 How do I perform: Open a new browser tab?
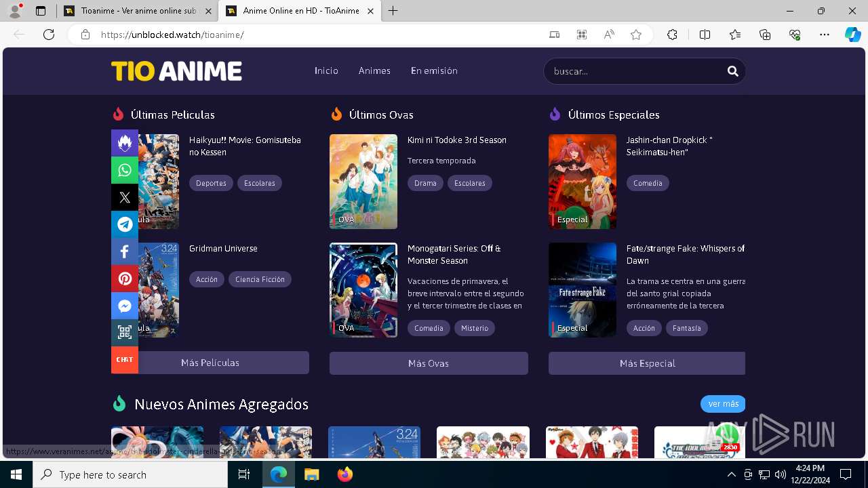coord(393,11)
